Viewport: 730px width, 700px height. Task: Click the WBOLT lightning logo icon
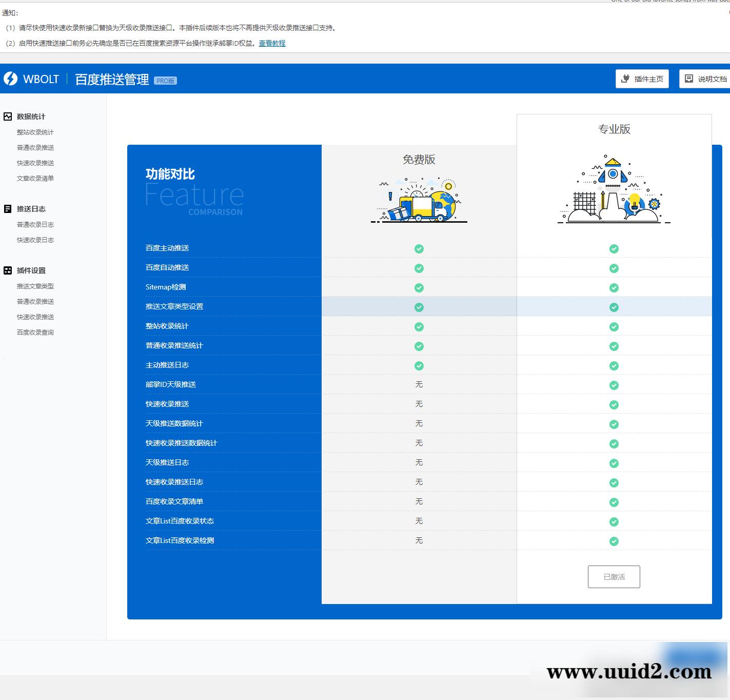pyautogui.click(x=10, y=79)
